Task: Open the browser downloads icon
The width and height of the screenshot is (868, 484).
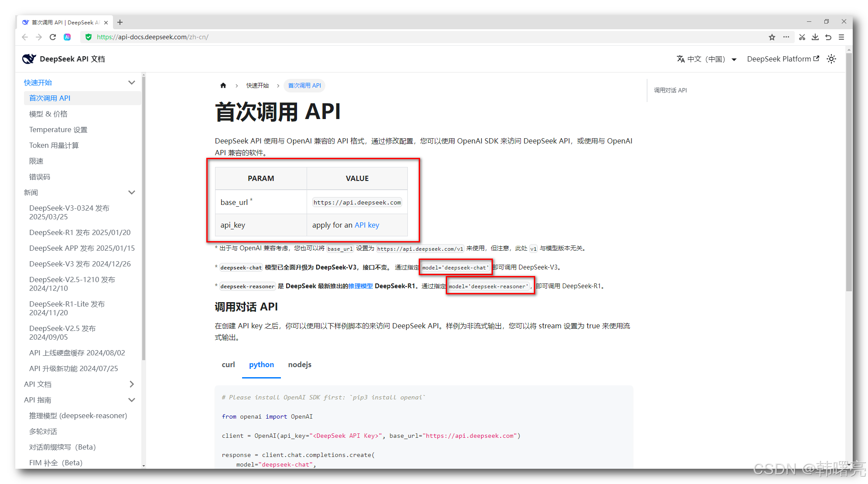Action: [815, 37]
